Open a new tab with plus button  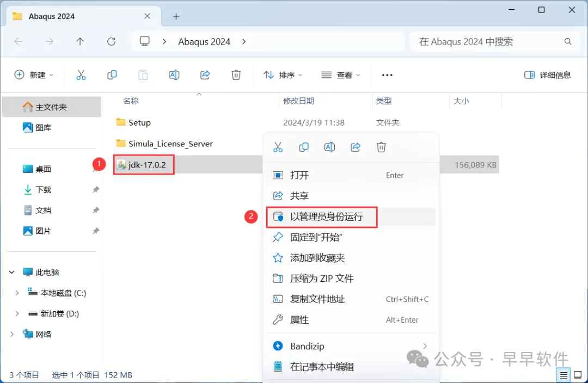(176, 16)
